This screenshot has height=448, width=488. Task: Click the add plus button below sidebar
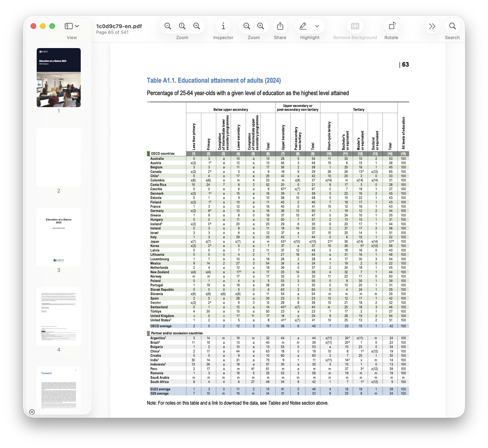point(32,412)
